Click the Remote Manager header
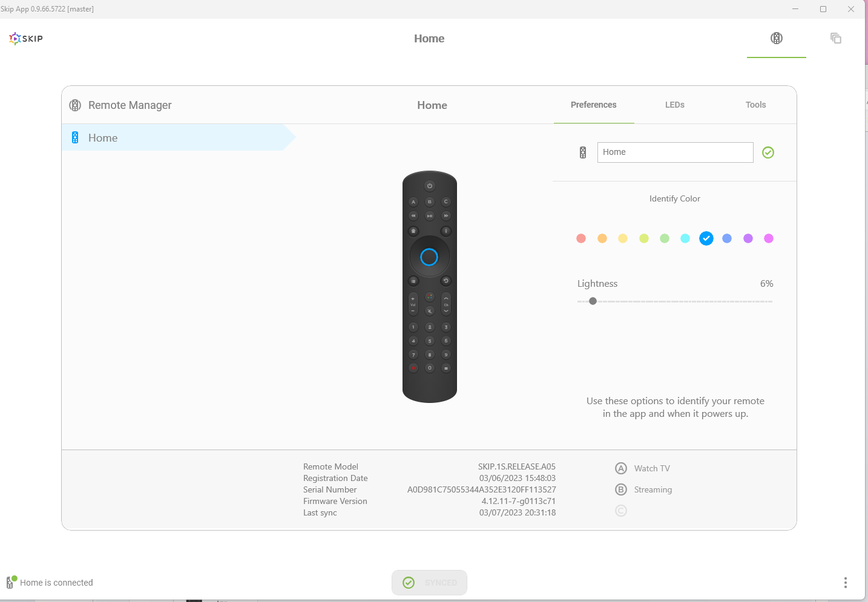The image size is (868, 602). pos(120,105)
